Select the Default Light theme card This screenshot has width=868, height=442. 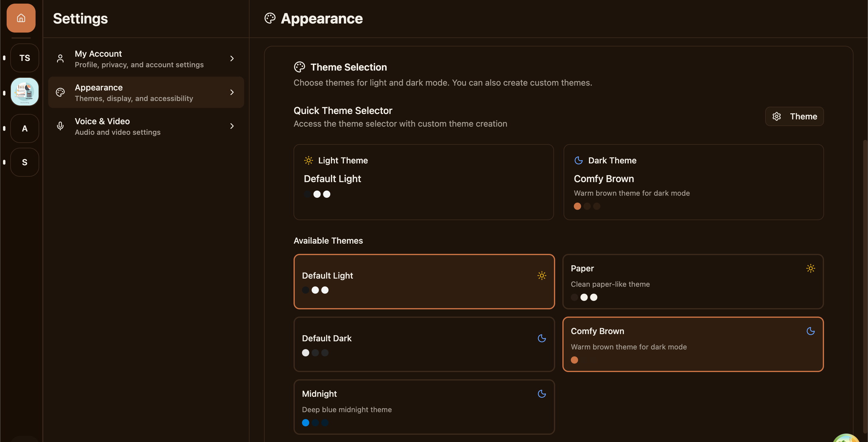click(424, 282)
